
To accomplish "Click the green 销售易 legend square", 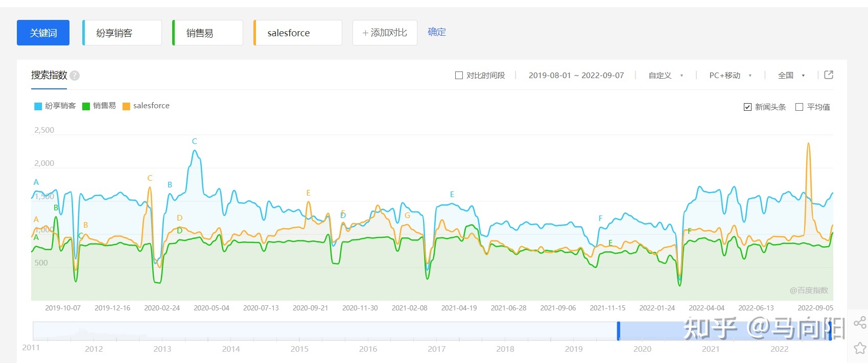I will (86, 106).
